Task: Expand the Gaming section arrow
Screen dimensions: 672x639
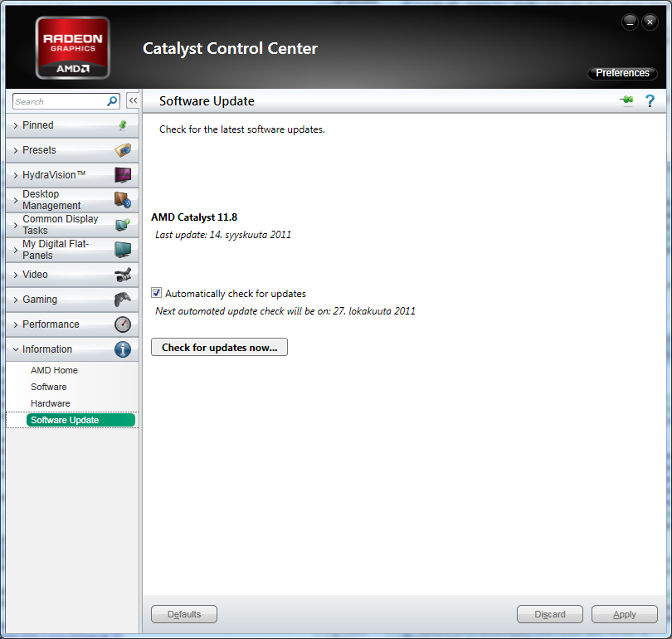Action: point(16,300)
